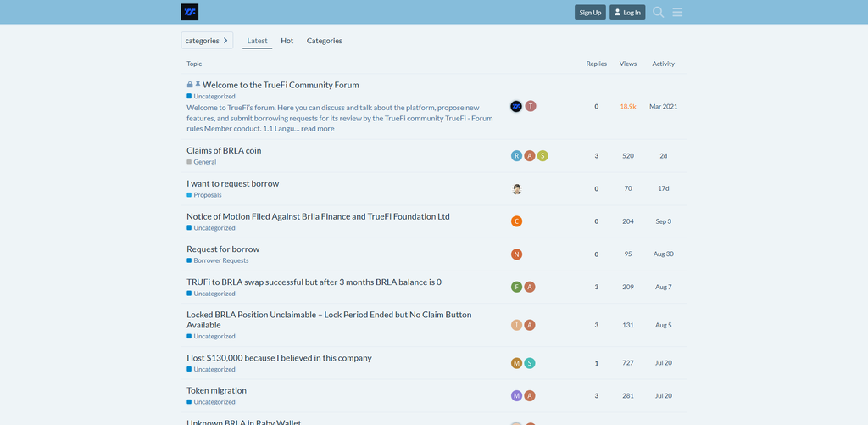Screen dimensions: 868x425
Task: Open the TRUFi to BRLA swap successful topic
Action: 314,282
